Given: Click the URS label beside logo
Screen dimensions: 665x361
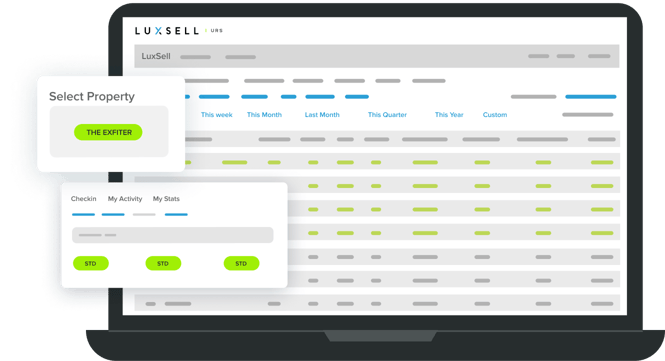Looking at the screenshot, I should click(217, 31).
